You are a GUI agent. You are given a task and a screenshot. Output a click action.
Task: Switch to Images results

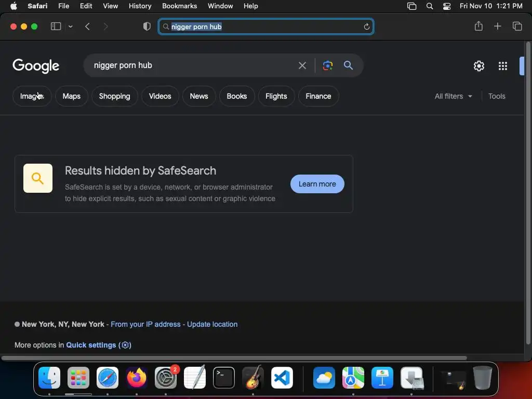pyautogui.click(x=32, y=96)
